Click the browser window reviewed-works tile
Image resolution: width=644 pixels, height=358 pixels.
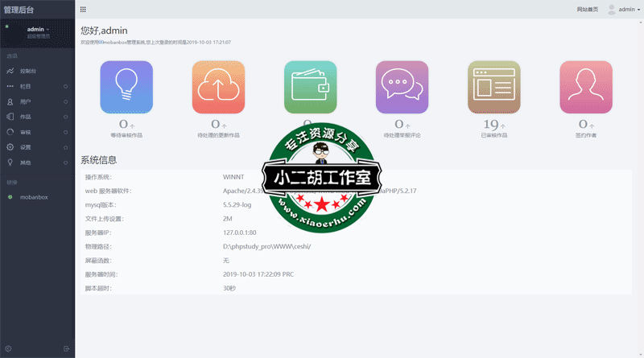point(494,87)
